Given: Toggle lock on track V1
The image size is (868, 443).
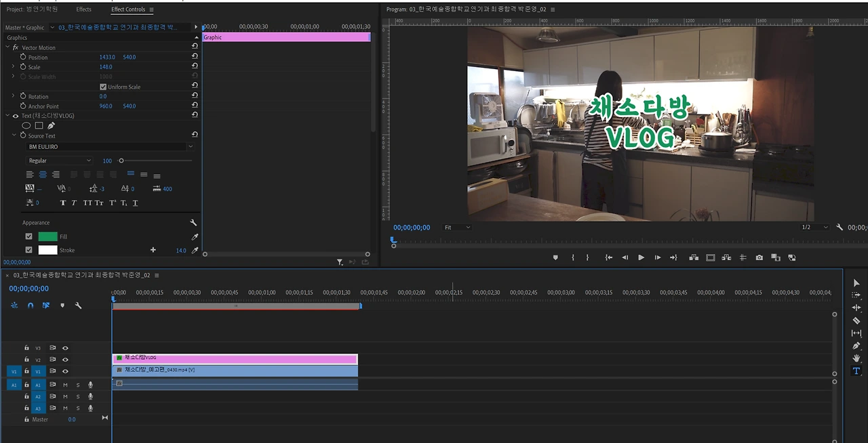Looking at the screenshot, I should 26,371.
